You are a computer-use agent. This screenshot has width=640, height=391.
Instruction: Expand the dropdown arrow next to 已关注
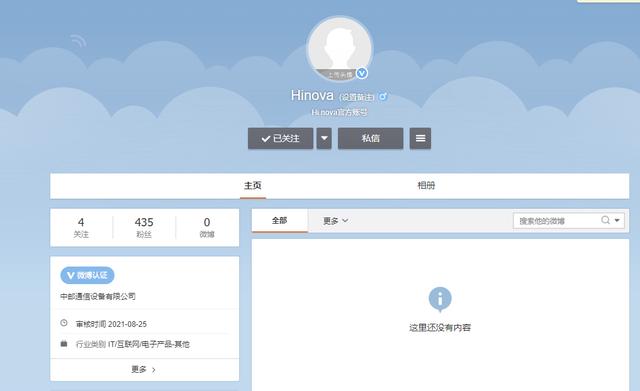coord(324,138)
